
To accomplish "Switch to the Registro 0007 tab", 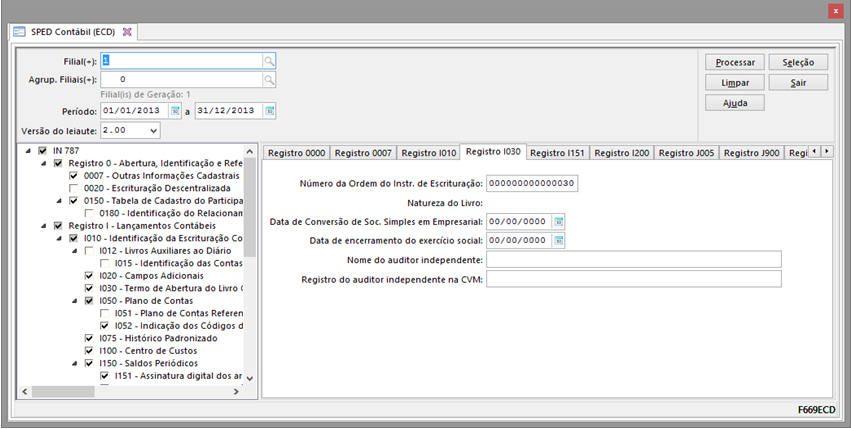I will click(x=363, y=153).
